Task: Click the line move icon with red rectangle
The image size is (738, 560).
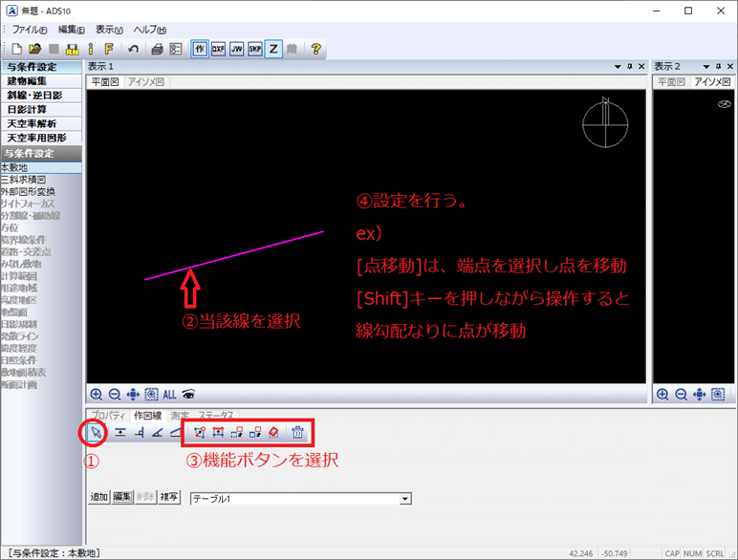Action: pyautogui.click(x=218, y=433)
